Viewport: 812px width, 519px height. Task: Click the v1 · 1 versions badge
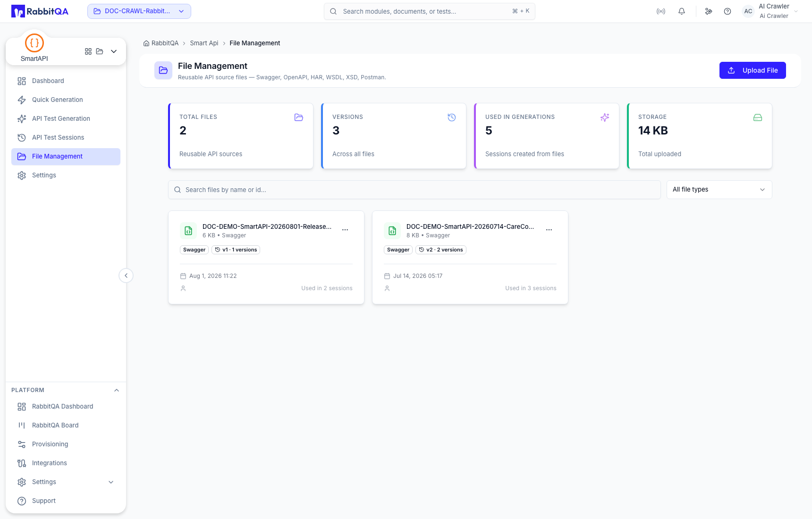236,250
